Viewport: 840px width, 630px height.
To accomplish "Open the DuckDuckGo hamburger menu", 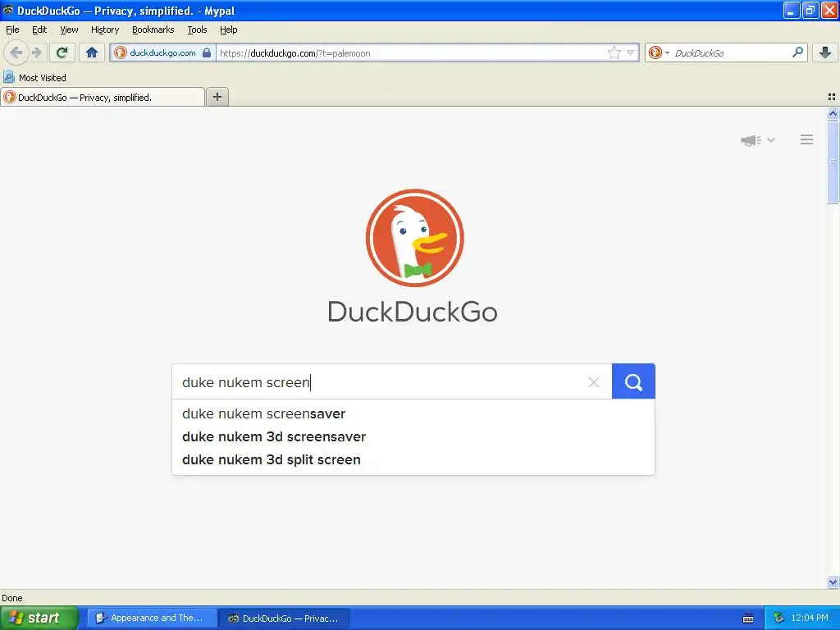I will (x=807, y=139).
